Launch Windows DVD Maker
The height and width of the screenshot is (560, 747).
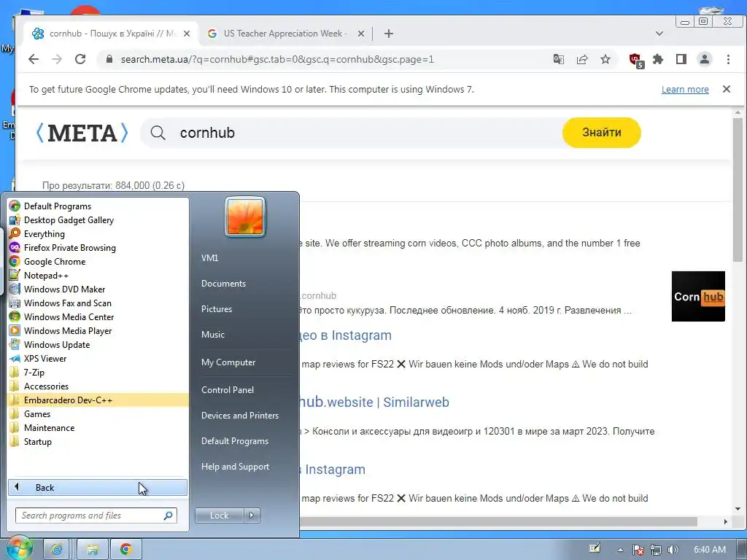click(x=98, y=289)
